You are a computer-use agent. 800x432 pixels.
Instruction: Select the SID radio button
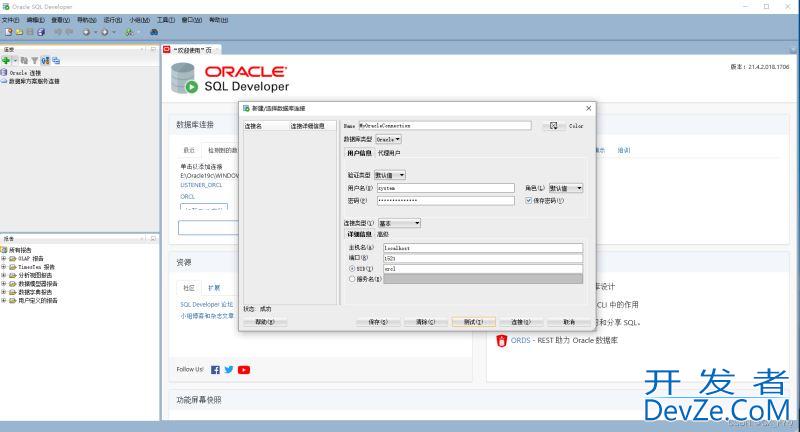point(352,268)
